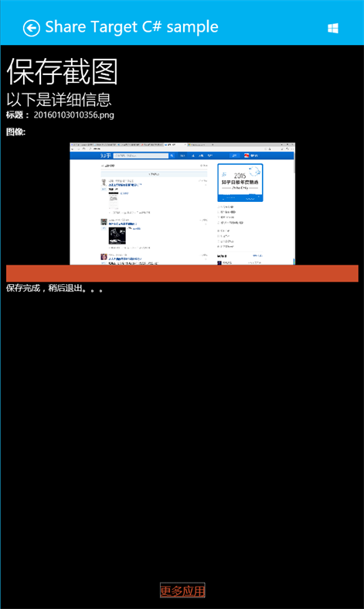The height and width of the screenshot is (609, 364).
Task: Click the magnifier search icon in preview
Action: (x=172, y=156)
